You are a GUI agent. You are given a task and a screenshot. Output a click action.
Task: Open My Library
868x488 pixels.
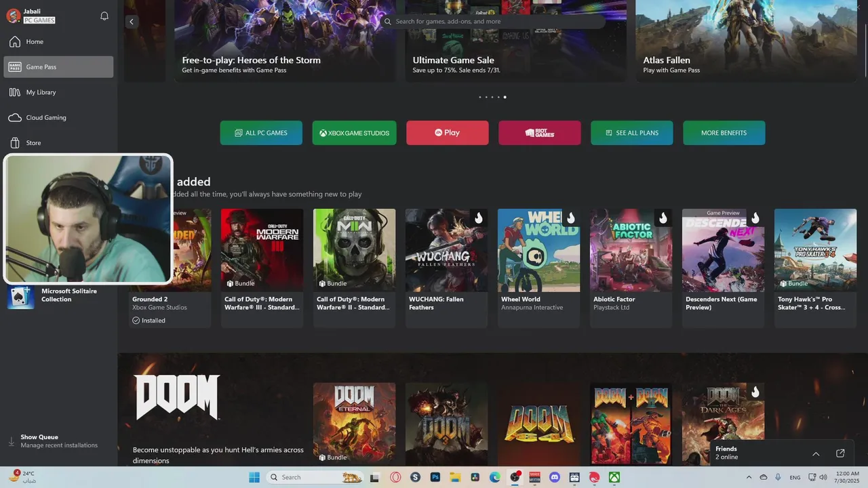58,92
